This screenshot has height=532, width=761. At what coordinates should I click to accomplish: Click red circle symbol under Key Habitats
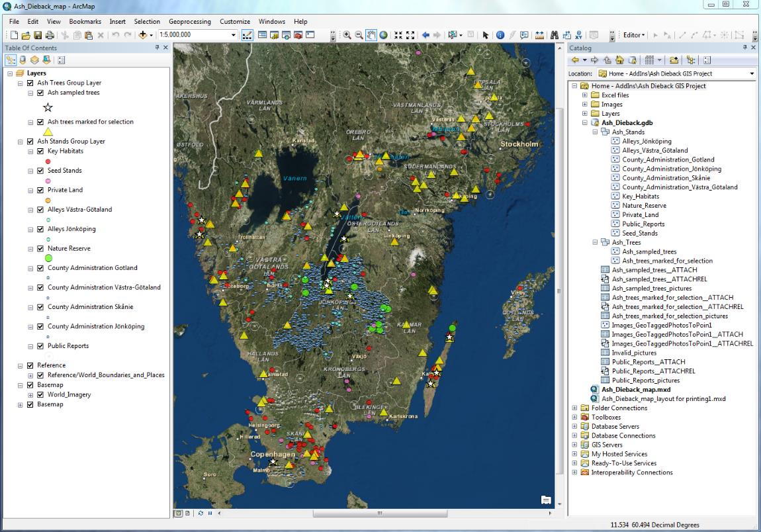pos(48,161)
